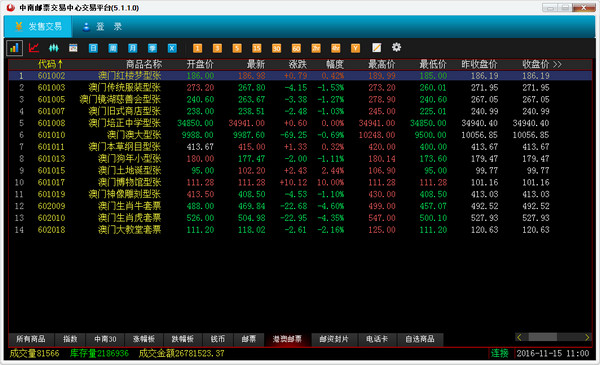Click the calendar news icon in toolbar
The width and height of the screenshot is (600, 365).
[73, 48]
